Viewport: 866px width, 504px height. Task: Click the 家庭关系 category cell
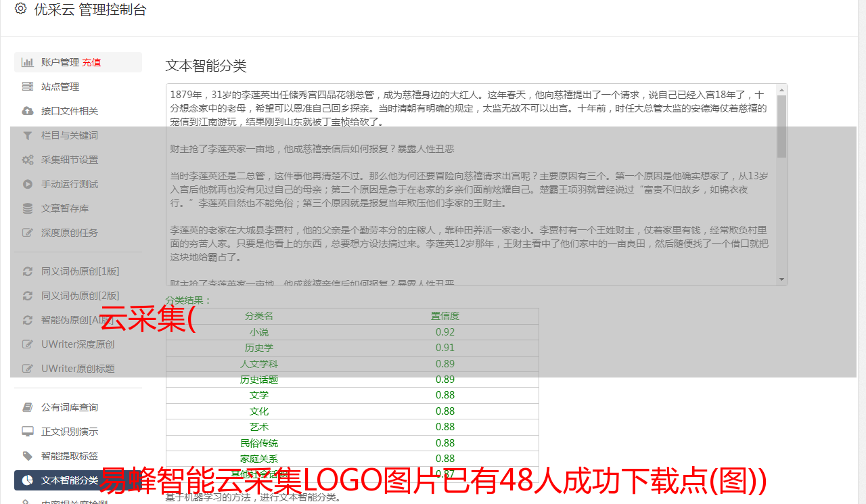coord(259,459)
